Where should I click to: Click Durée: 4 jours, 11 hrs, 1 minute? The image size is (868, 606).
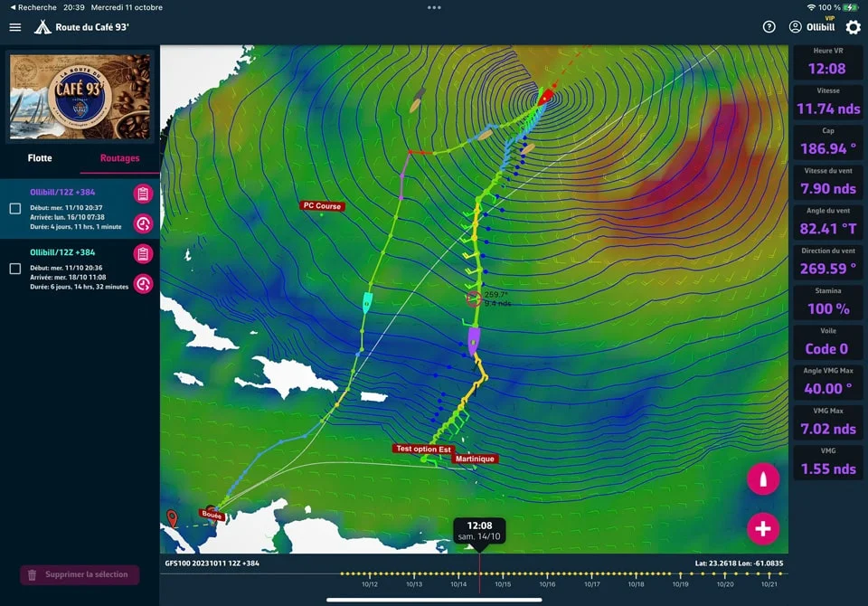tap(76, 226)
